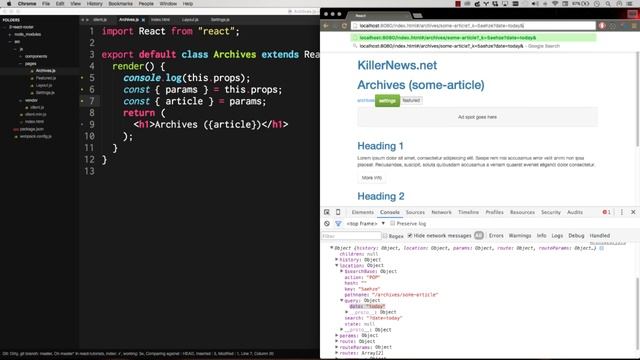Click the Chrome address bar
Viewport: 640px width, 360px height.
(x=473, y=26)
